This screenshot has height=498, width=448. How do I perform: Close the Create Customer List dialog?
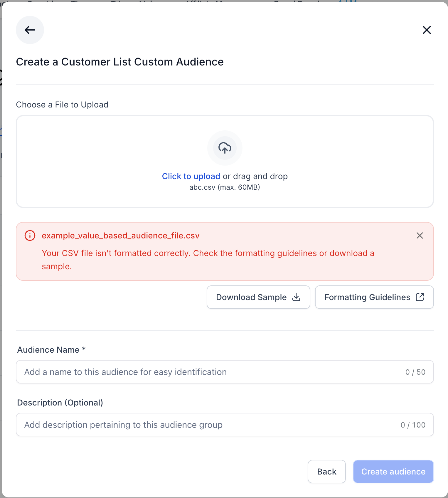click(427, 30)
